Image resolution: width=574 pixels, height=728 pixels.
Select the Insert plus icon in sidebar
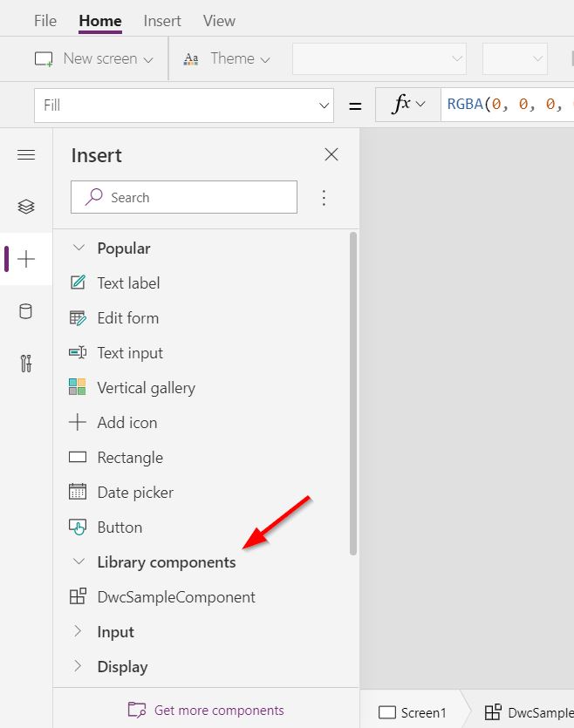coord(26,259)
